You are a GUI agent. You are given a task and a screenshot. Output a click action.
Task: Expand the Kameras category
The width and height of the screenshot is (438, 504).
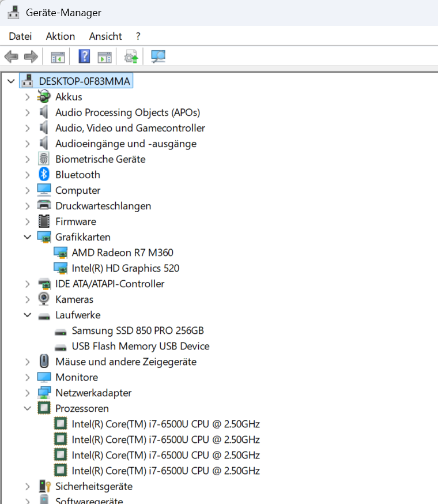pyautogui.click(x=28, y=299)
